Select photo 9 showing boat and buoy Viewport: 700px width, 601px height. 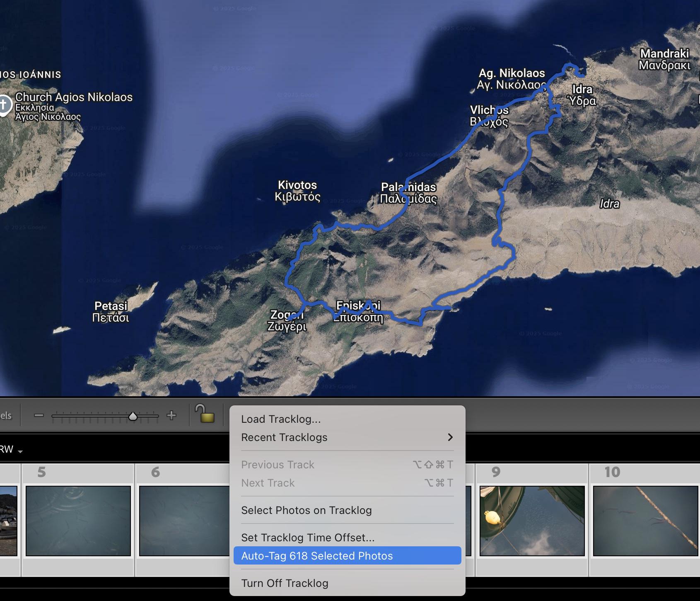point(532,521)
